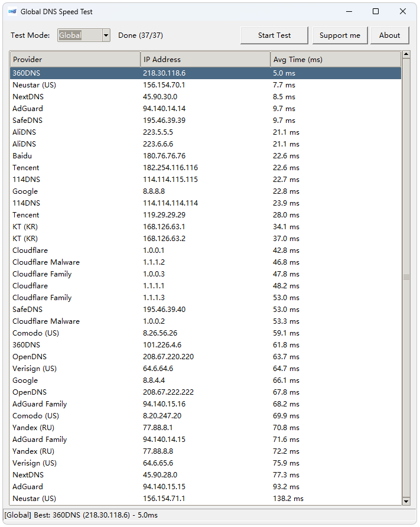This screenshot has width=420, height=527.
Task: Select Yandex (RU) 77.88.8.1 row
Action: [x=206, y=428]
